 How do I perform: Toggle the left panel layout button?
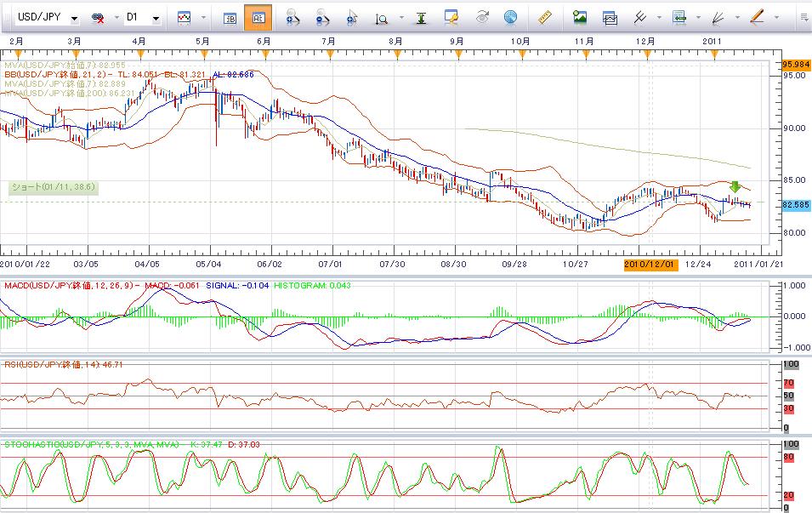pos(230,17)
